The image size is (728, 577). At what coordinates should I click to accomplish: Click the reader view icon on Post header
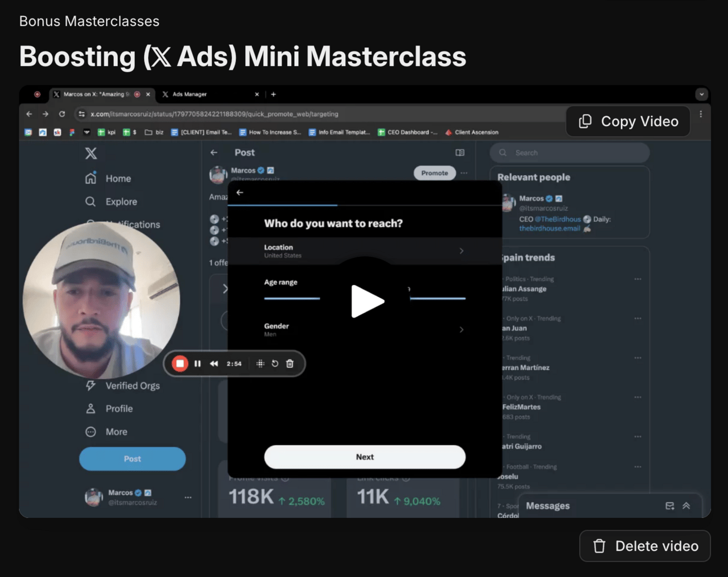[460, 153]
